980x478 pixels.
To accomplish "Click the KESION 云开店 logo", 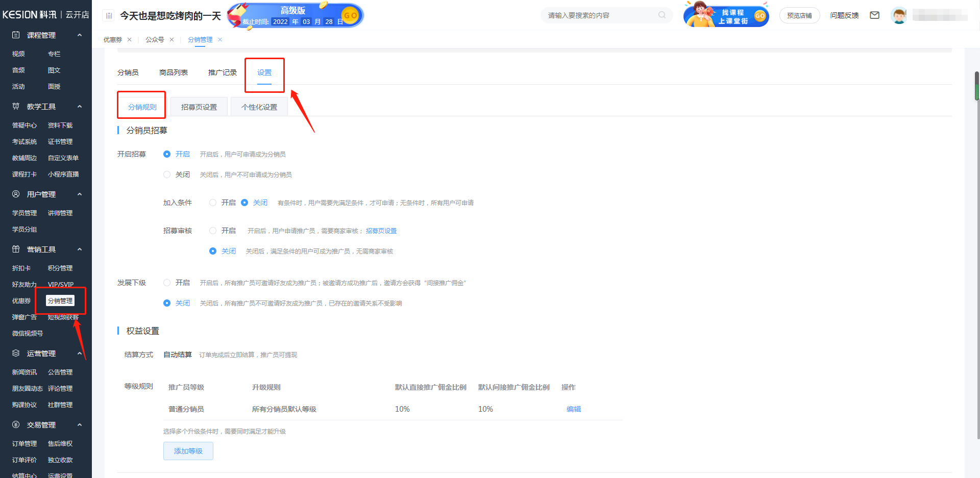I will pos(45,15).
